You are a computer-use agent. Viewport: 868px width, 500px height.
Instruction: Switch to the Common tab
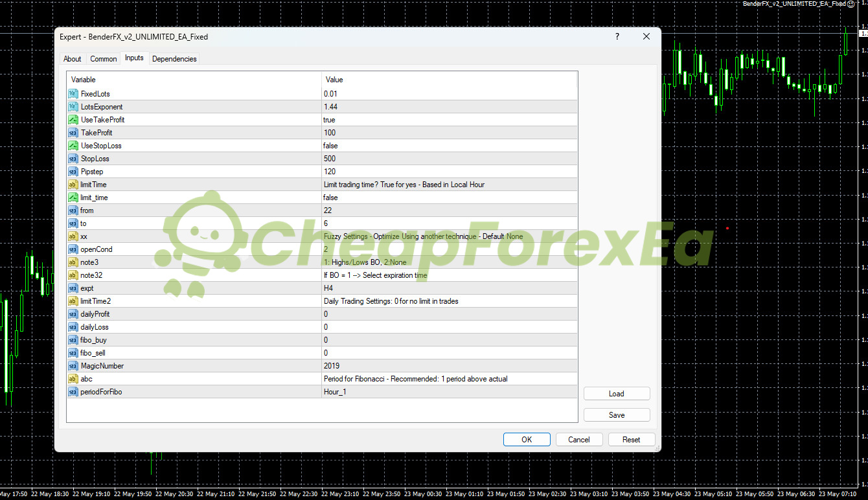click(104, 59)
